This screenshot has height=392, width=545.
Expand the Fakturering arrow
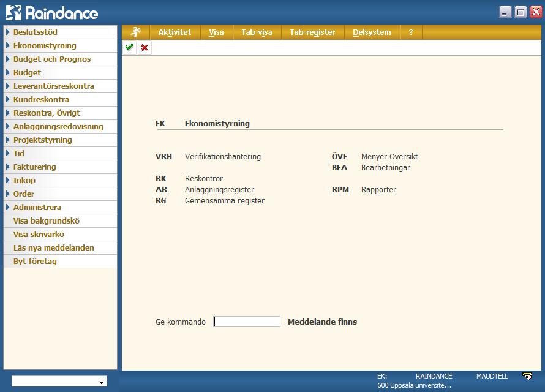[x=7, y=167]
